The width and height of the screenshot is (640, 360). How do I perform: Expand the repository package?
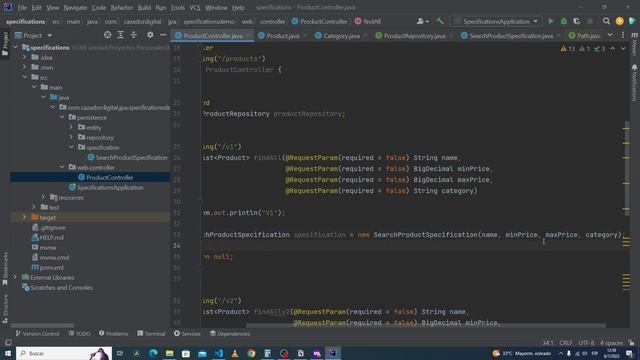tap(71, 137)
